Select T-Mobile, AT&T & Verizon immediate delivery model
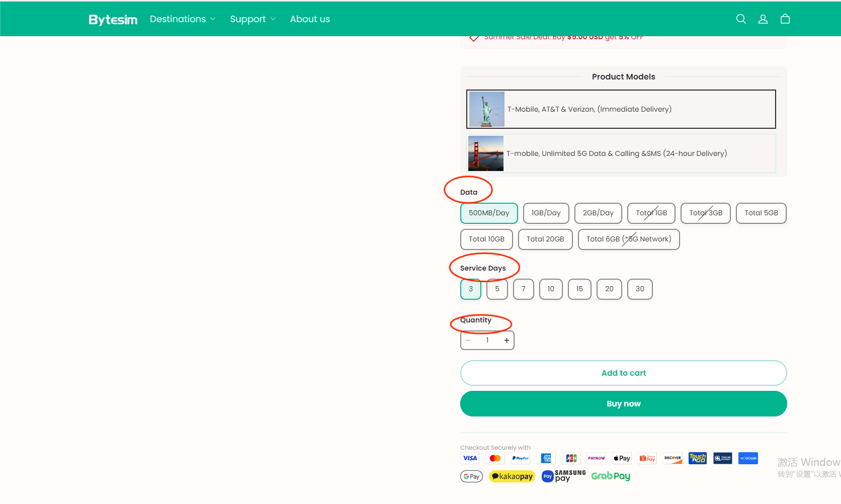Image resolution: width=841 pixels, height=504 pixels. tap(621, 109)
